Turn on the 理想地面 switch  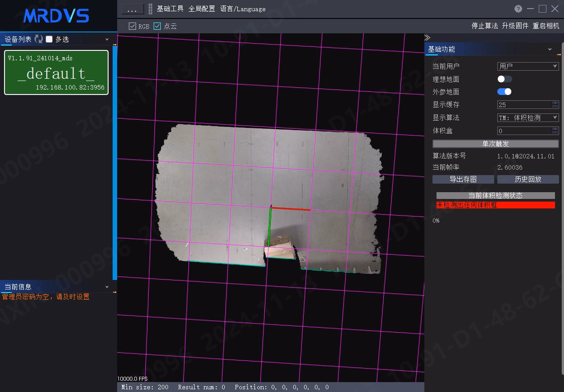pyautogui.click(x=505, y=79)
